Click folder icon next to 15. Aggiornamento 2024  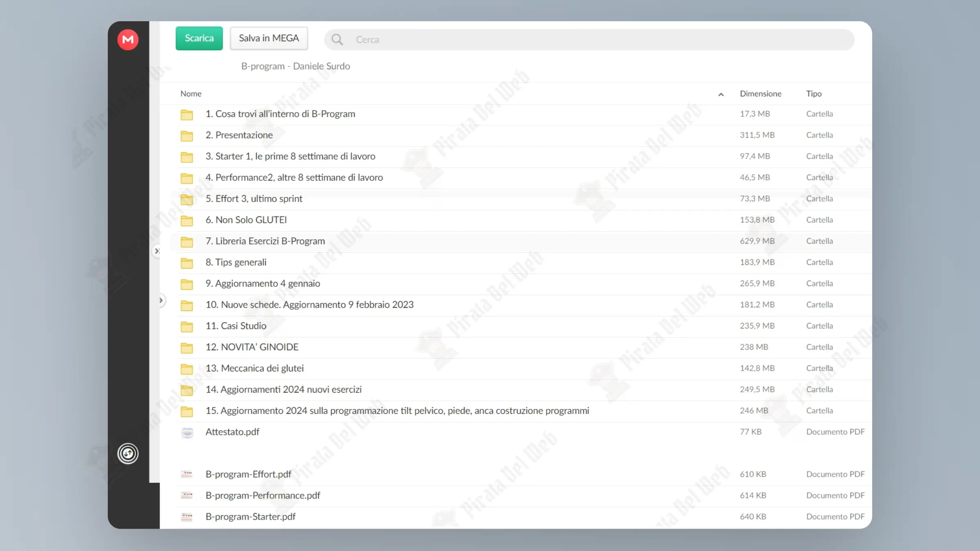[187, 412]
